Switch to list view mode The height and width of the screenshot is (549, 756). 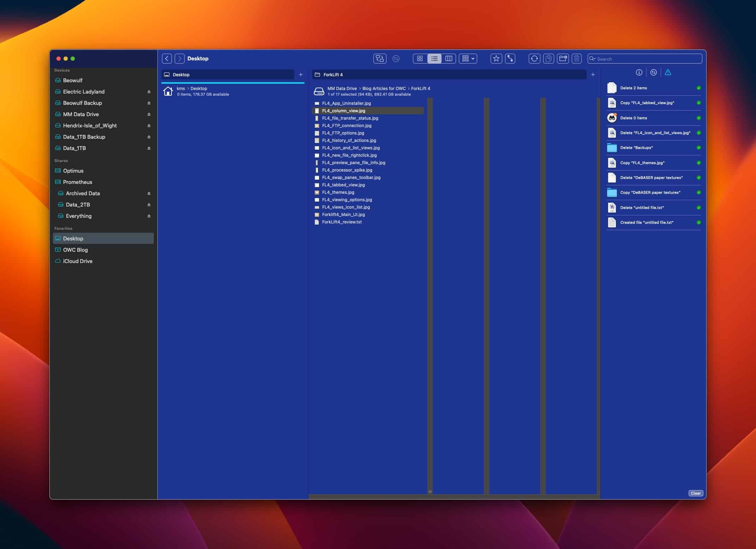pyautogui.click(x=434, y=59)
